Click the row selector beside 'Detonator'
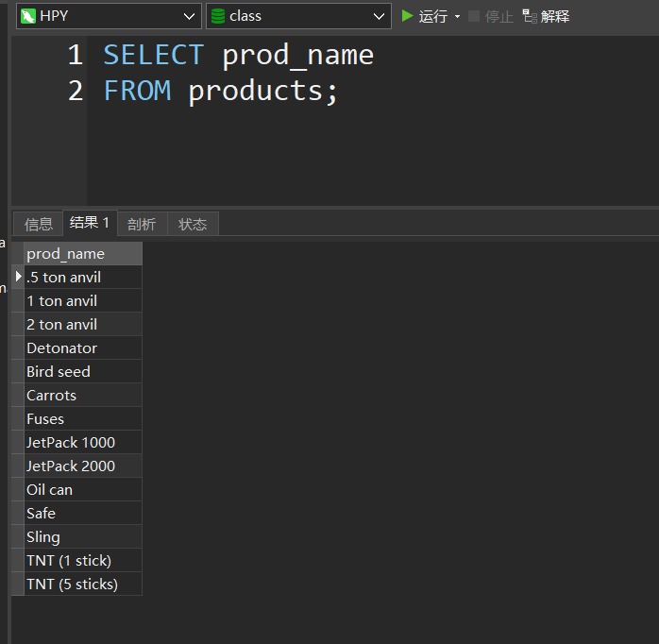Viewport: 659px width, 644px height. click(x=18, y=347)
